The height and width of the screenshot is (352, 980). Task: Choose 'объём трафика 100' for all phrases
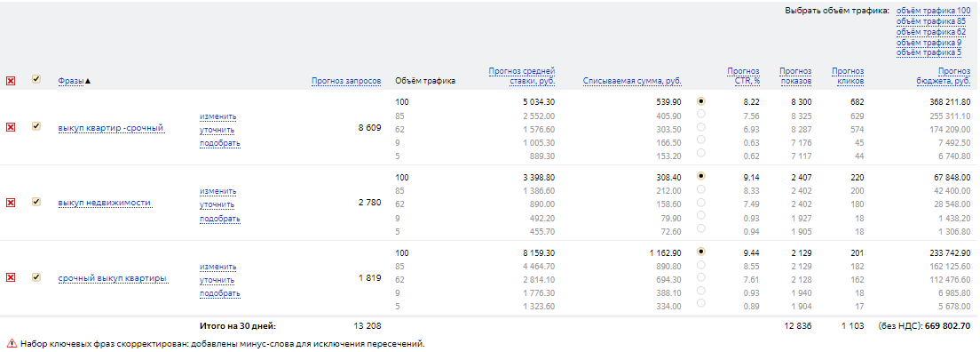coord(933,11)
